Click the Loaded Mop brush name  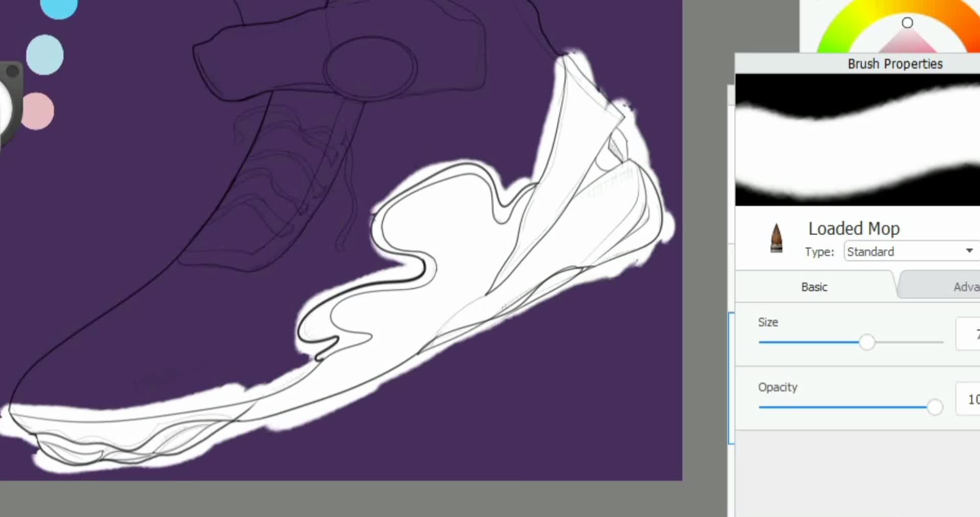pos(854,228)
